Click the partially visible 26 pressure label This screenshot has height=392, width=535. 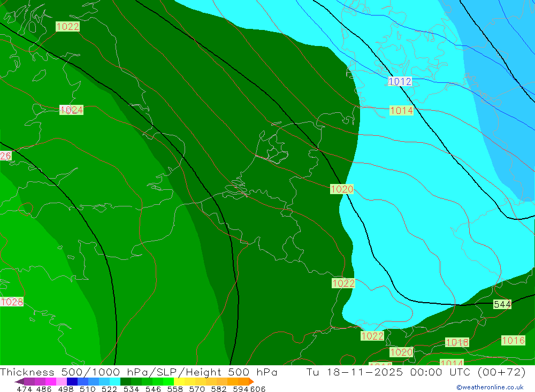6,156
